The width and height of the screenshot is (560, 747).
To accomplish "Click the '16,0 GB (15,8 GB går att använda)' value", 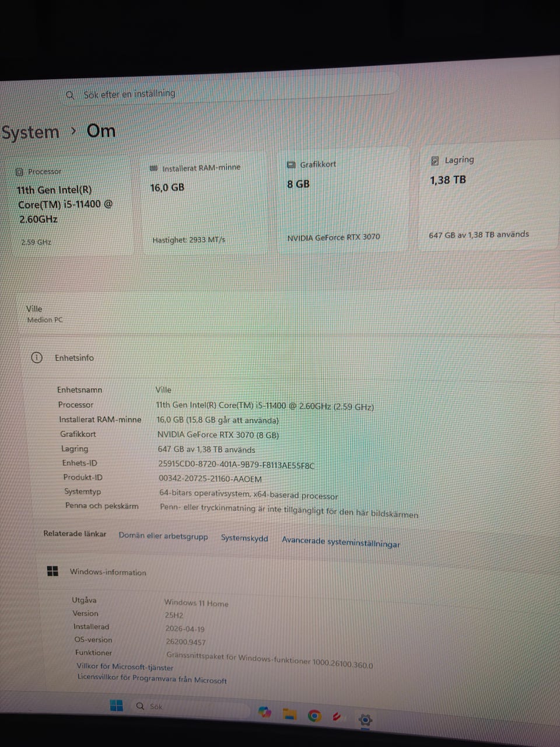I will [x=218, y=420].
